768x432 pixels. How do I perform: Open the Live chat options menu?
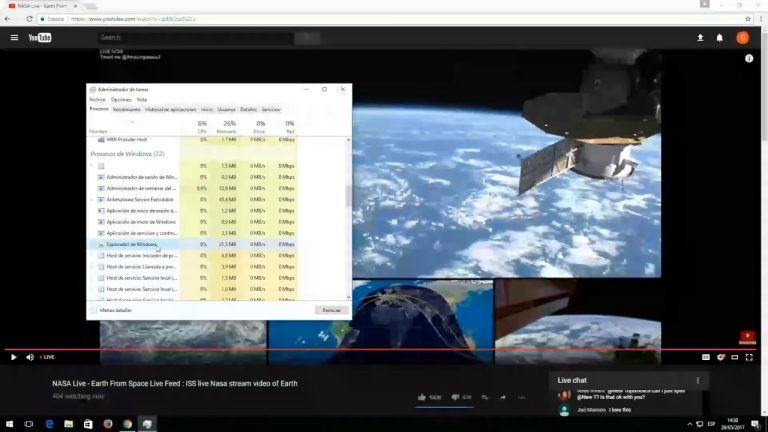point(698,380)
